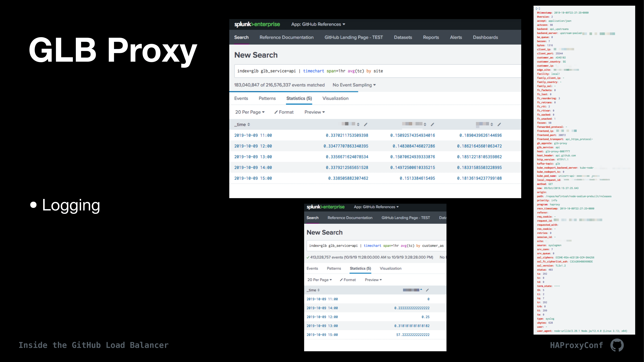Click the edit pencil in customer_as results header
The height and width of the screenshot is (362, 644).
tap(428, 290)
